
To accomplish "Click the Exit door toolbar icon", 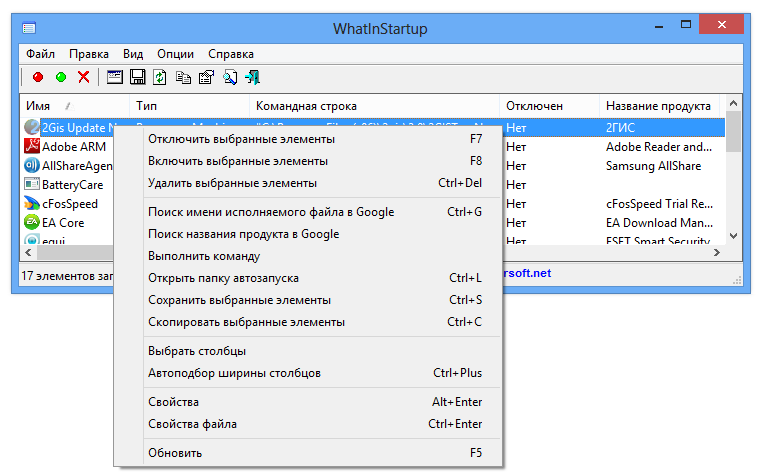I will click(253, 77).
